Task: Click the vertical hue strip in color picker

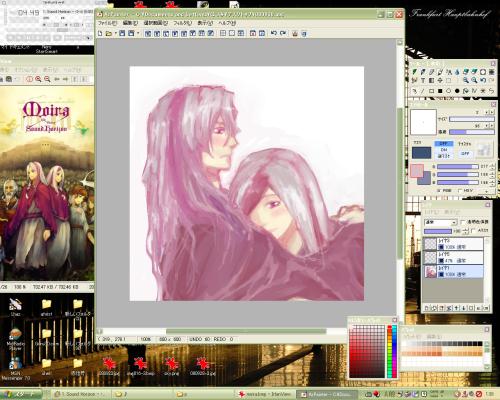Action: click(x=392, y=351)
